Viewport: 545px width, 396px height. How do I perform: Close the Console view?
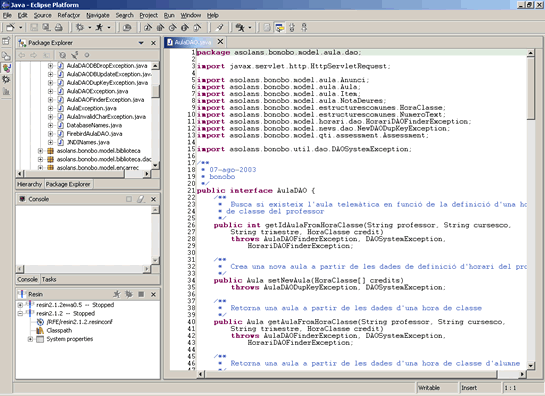(x=153, y=199)
